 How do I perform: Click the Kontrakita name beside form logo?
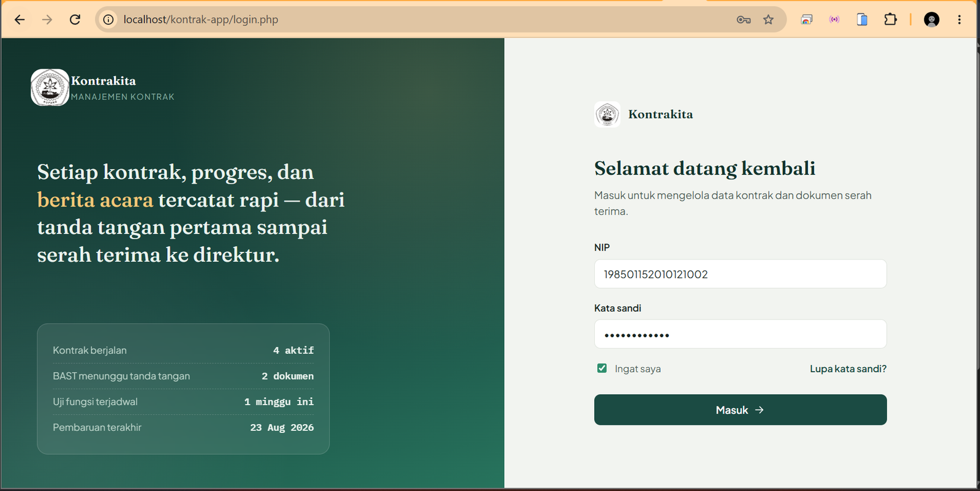point(660,115)
